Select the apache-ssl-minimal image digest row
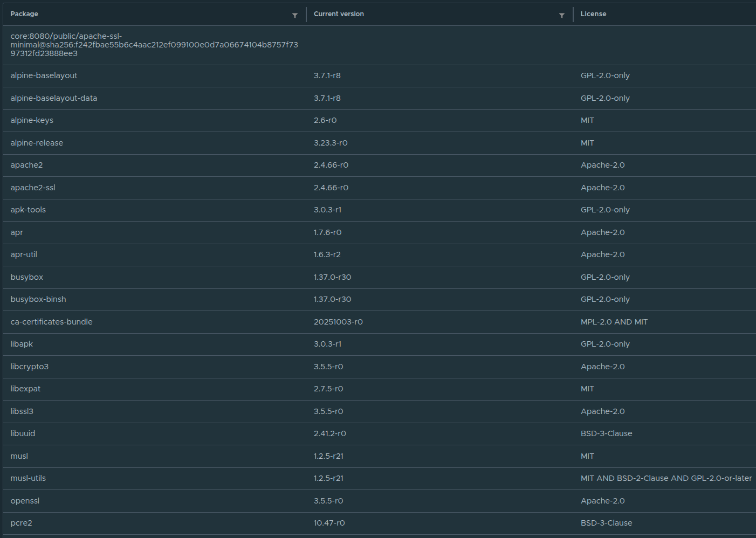 (x=154, y=45)
